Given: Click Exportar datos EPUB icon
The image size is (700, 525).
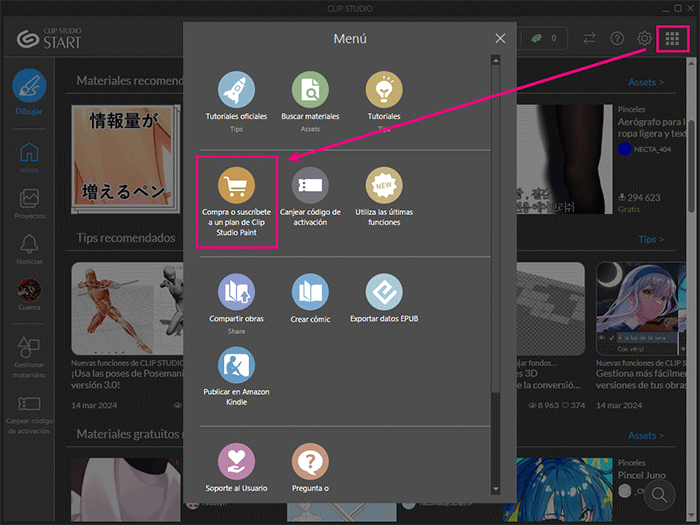Looking at the screenshot, I should pos(384,292).
